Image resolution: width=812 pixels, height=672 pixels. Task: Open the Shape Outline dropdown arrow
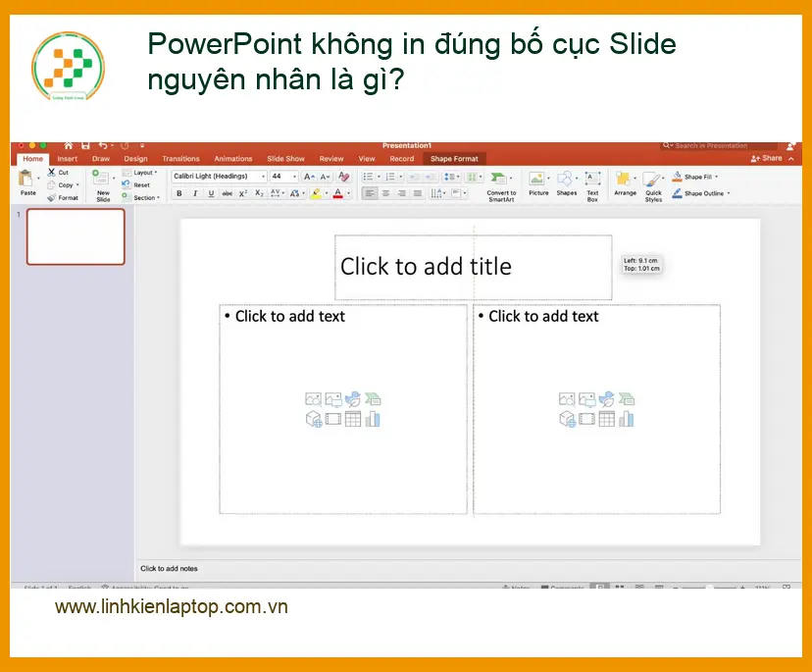point(729,193)
